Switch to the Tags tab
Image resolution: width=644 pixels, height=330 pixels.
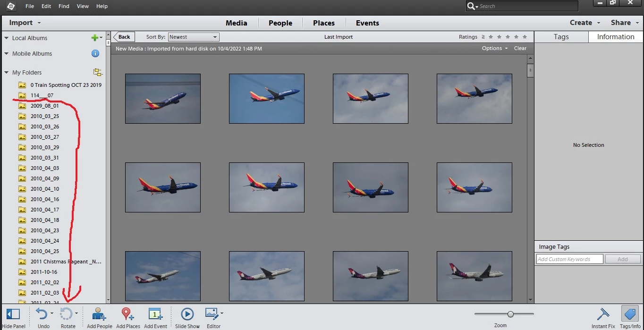pyautogui.click(x=561, y=37)
